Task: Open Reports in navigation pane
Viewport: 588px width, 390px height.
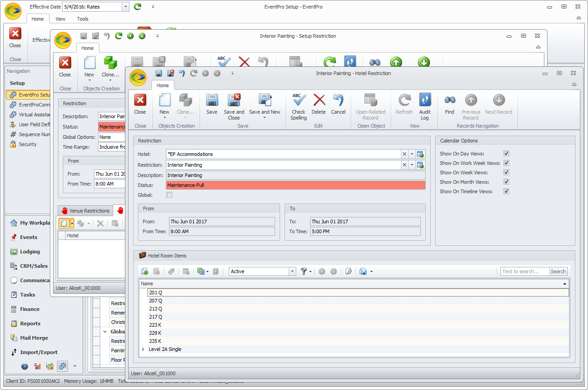Action: pyautogui.click(x=30, y=324)
